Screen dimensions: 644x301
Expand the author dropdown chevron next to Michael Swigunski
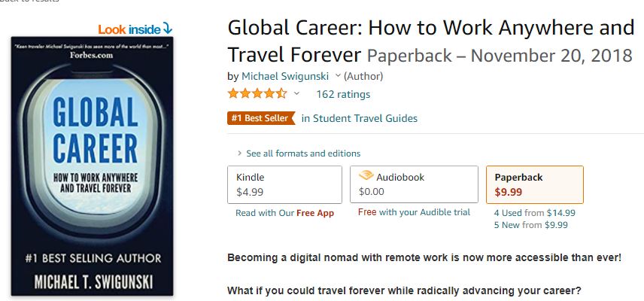click(338, 75)
